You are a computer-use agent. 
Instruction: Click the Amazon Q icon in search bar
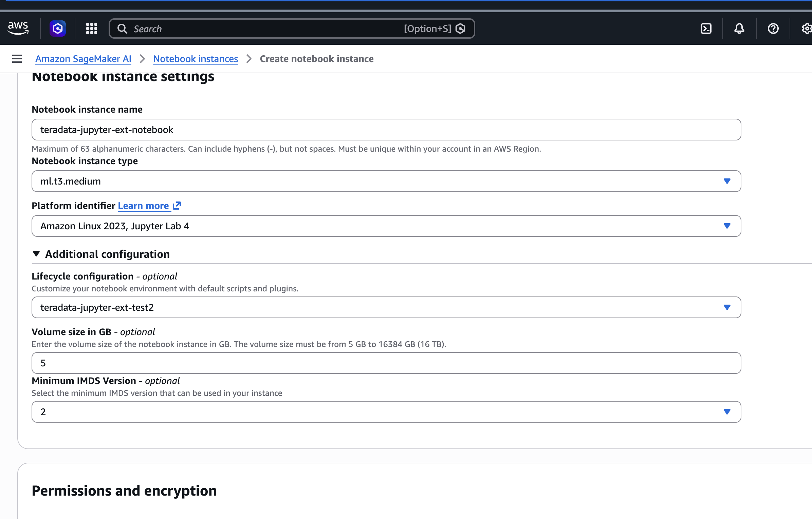click(x=460, y=28)
